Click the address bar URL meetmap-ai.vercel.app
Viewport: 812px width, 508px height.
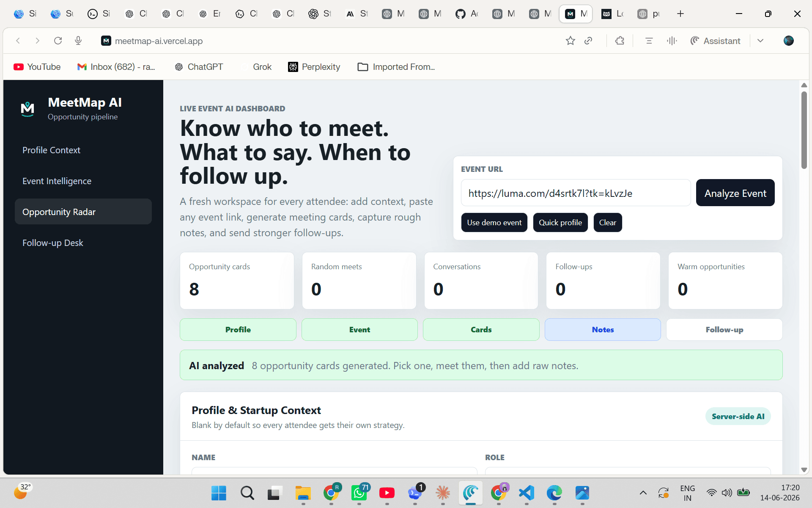tap(159, 41)
